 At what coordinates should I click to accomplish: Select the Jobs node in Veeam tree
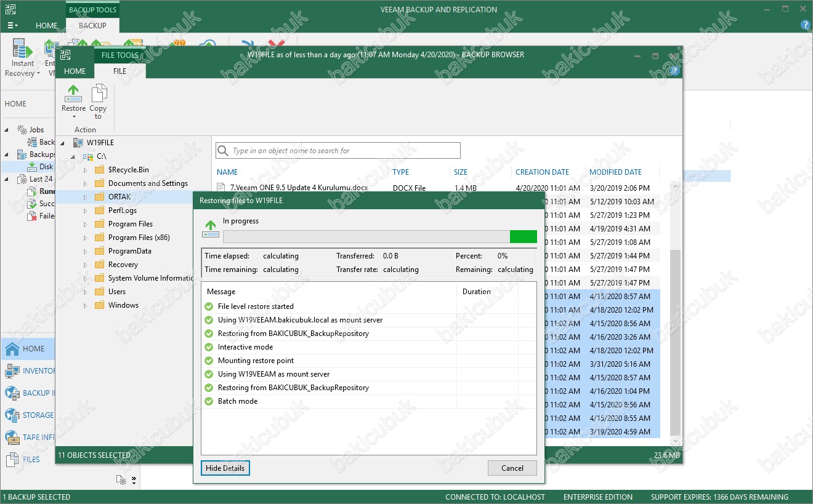36,130
